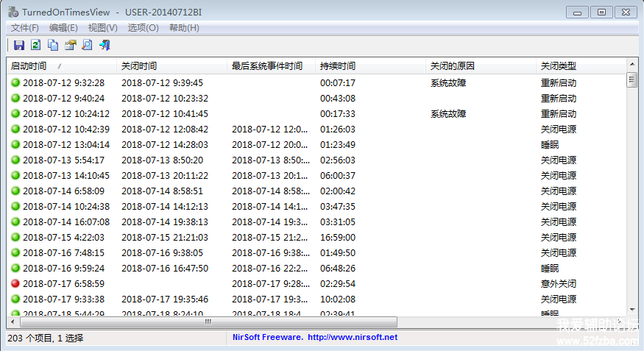This screenshot has width=644, height=351.
Task: Sort by the 持续时间 column header
Action: tap(370, 66)
